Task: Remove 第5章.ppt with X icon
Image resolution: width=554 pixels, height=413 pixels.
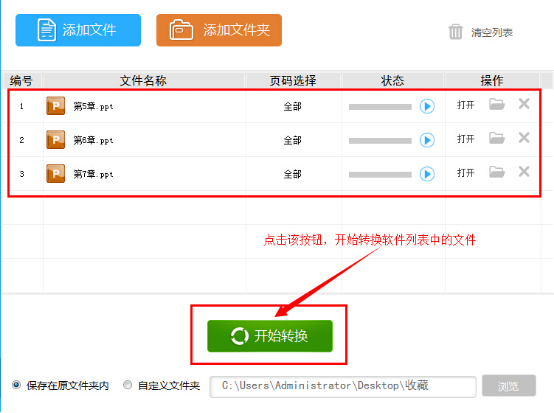Action: click(524, 104)
